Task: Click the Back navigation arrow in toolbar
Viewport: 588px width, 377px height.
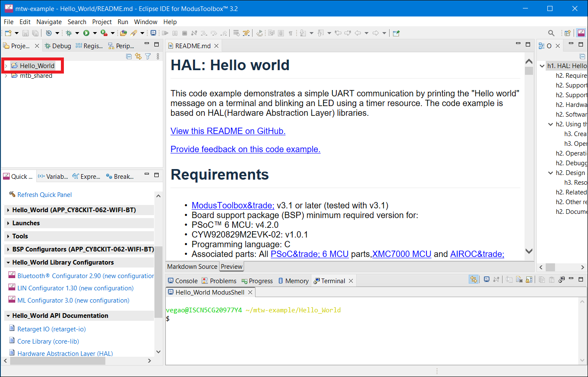Action: 357,33
